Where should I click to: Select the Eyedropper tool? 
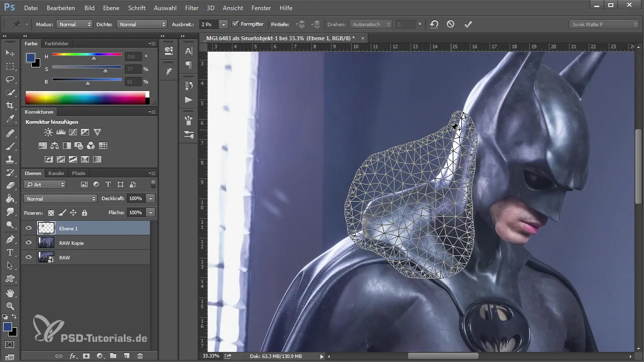[10, 119]
